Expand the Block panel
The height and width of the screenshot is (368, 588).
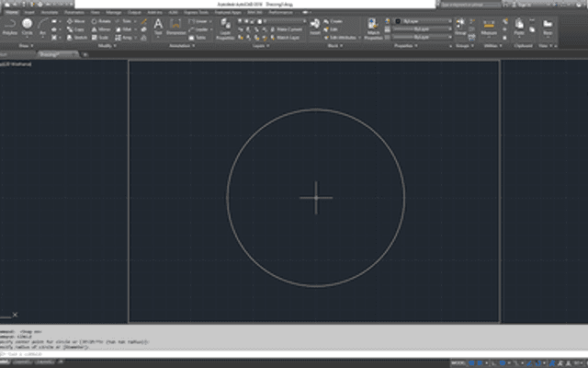(x=334, y=46)
